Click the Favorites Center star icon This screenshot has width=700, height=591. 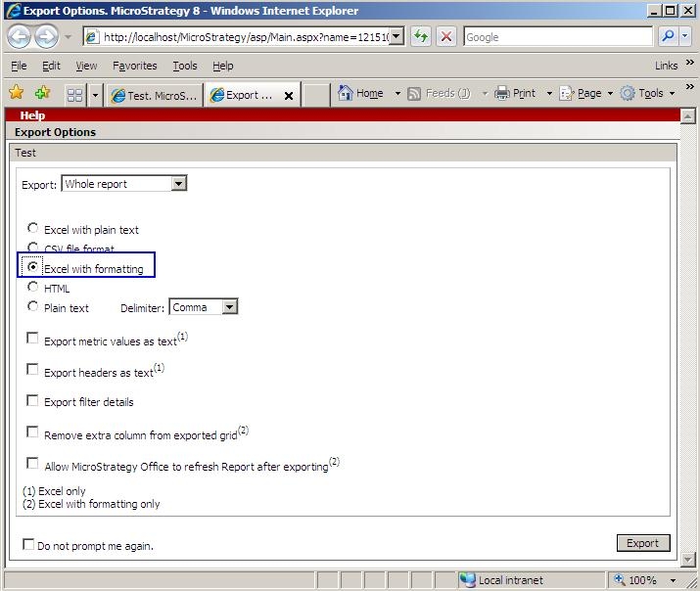pos(17,93)
